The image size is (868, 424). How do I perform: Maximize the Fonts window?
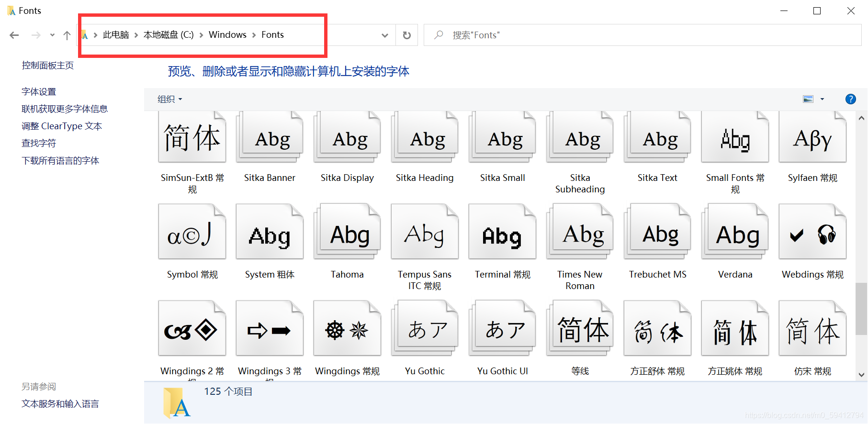(817, 11)
